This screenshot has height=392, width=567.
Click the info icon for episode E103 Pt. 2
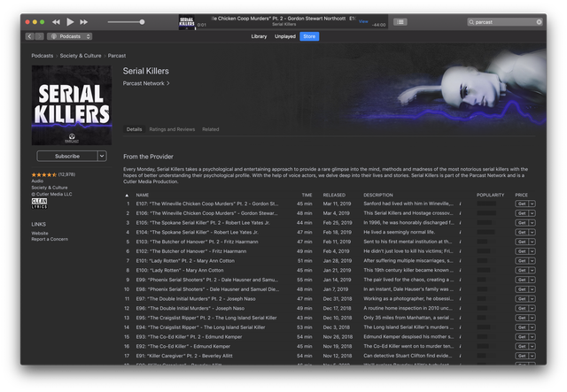[460, 242]
